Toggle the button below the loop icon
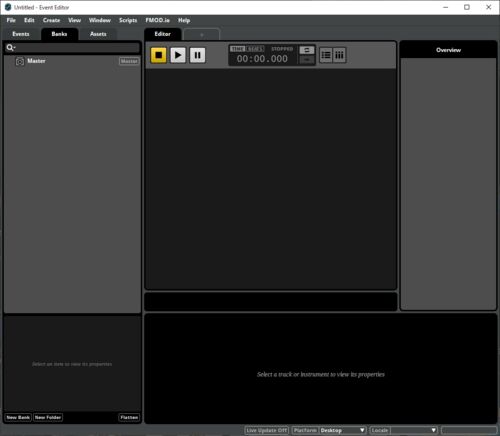Image resolution: width=500 pixels, height=436 pixels. point(307,60)
